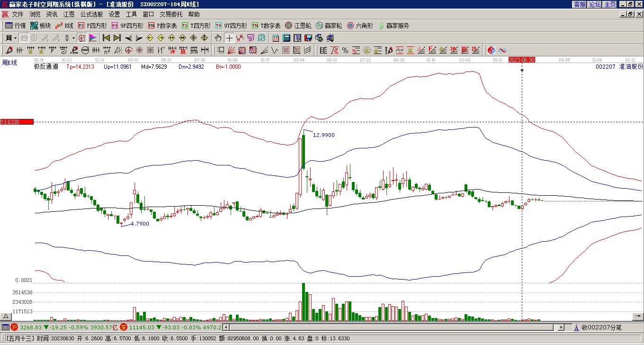Step back with black left arrow
644x345 pixels.
point(128,38)
